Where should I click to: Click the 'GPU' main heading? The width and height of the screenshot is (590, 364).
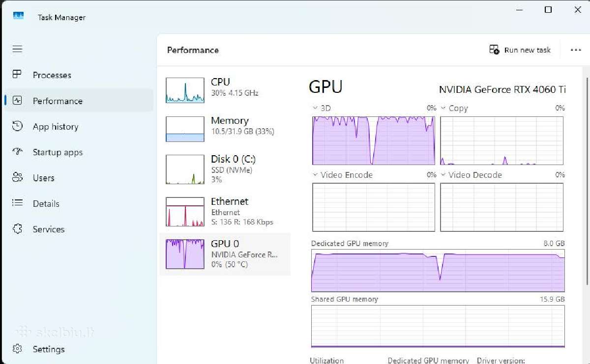point(325,87)
